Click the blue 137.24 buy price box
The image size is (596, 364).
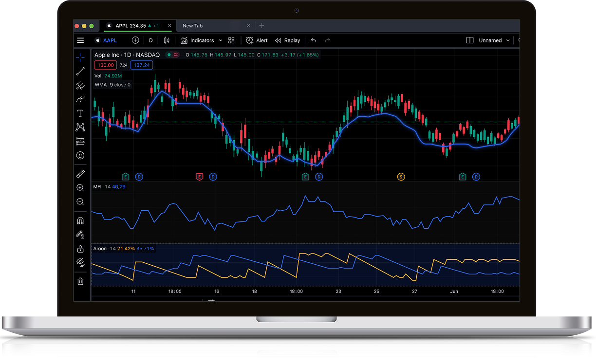142,65
